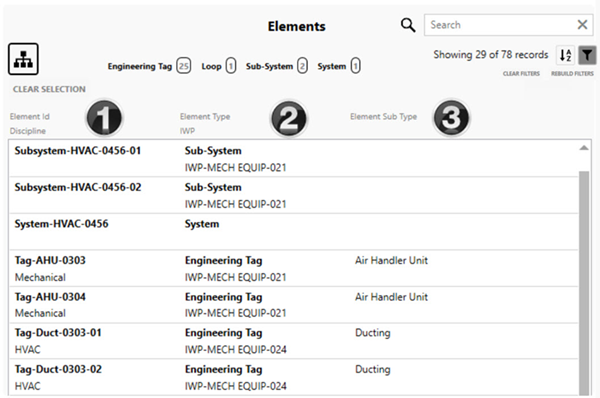Toggle the Loop filter count badge
The image size is (600, 398).
[231, 66]
